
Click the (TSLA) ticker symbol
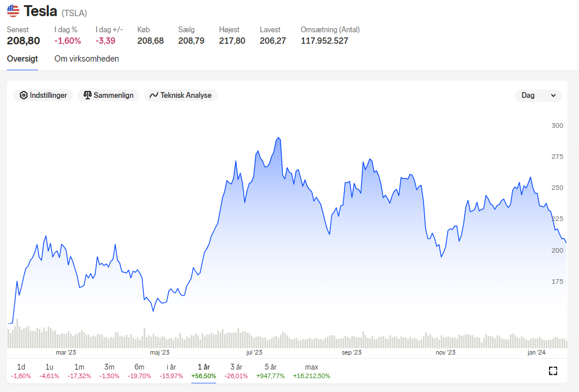(74, 13)
